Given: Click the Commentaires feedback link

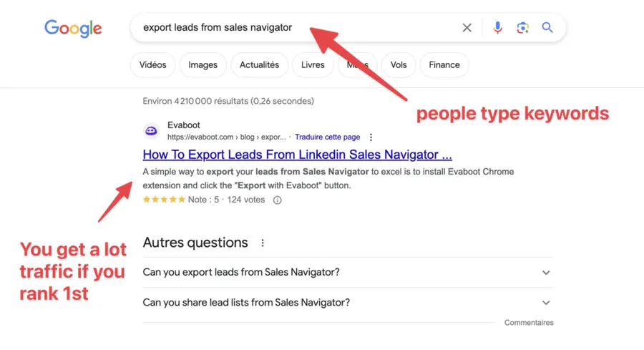Looking at the screenshot, I should [529, 323].
